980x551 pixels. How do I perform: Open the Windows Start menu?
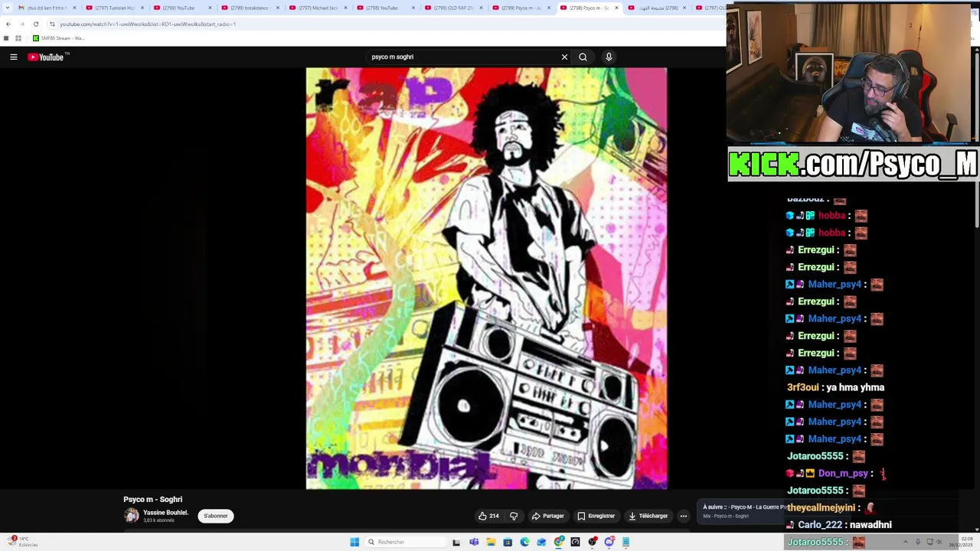[354, 542]
